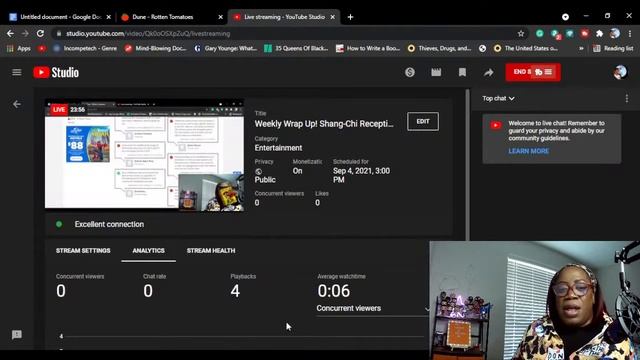Click the red YouTube bookmark icon
This screenshot has width=640, height=360.
point(42,48)
